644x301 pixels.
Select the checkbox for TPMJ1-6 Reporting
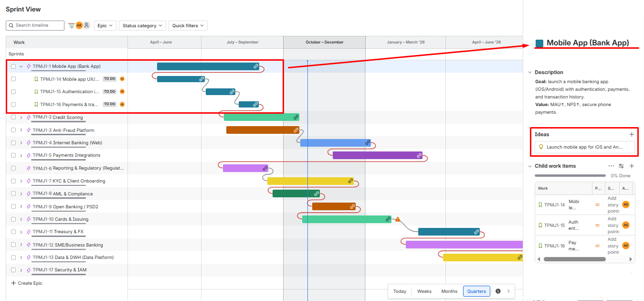click(13, 168)
